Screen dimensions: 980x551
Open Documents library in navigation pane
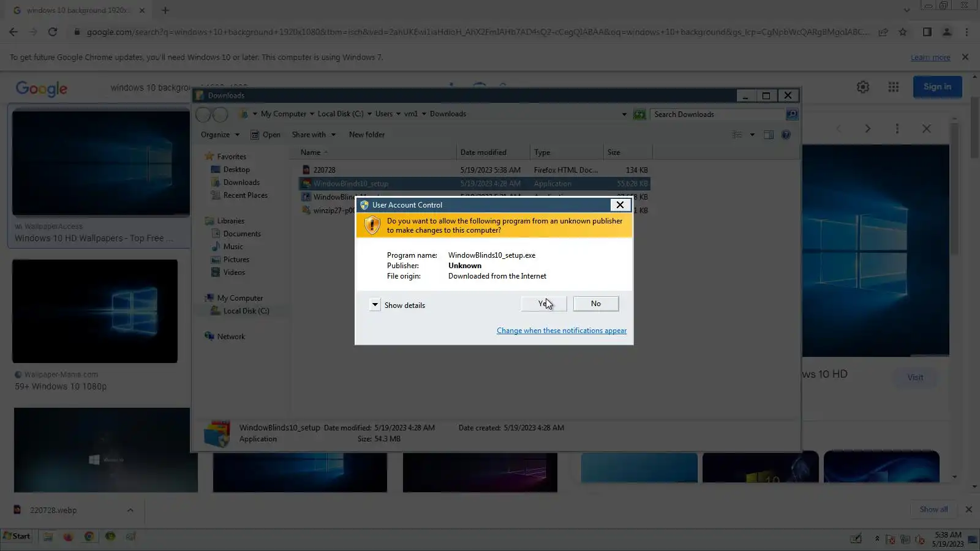pyautogui.click(x=242, y=234)
